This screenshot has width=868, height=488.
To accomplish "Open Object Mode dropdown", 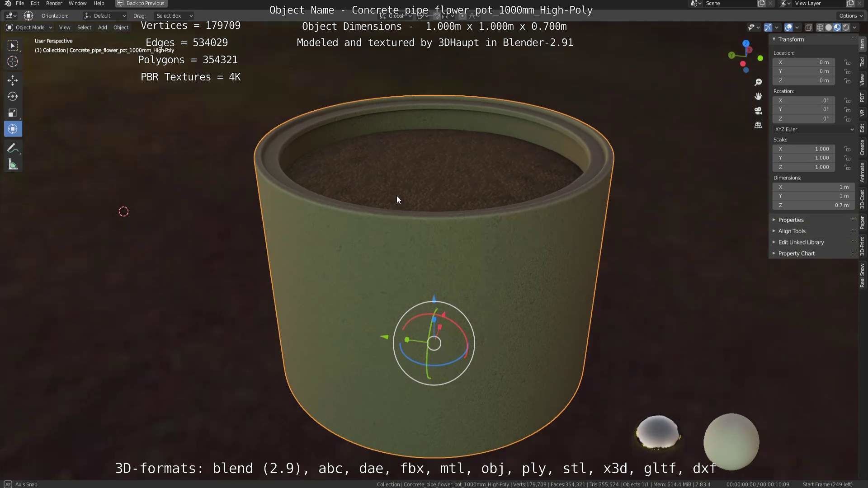I will click(29, 28).
